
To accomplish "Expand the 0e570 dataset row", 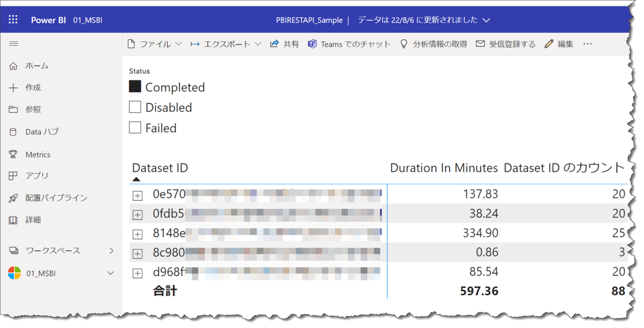I will [x=138, y=196].
